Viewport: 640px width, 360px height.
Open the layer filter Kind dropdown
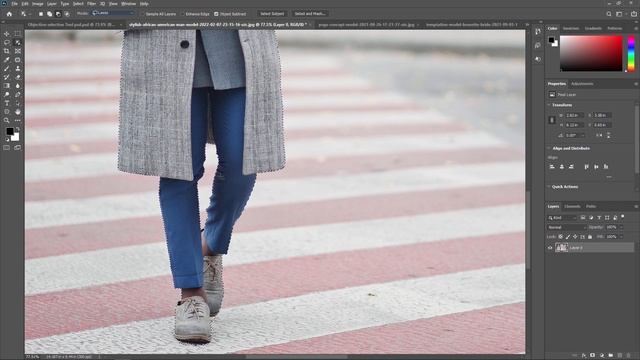(563, 218)
